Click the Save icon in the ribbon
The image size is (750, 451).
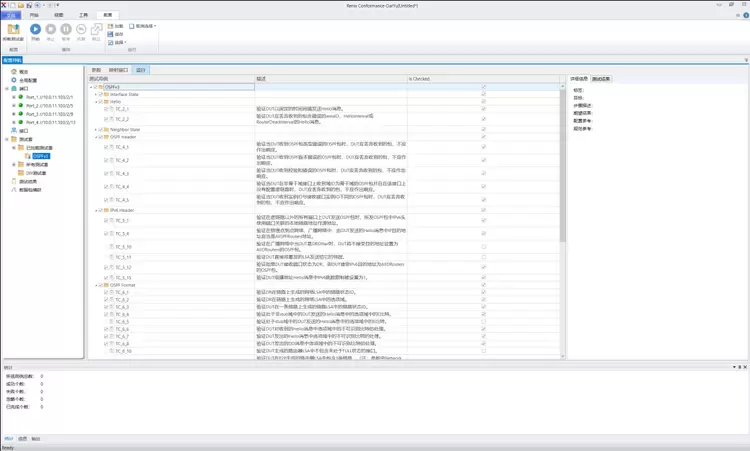coord(110,34)
